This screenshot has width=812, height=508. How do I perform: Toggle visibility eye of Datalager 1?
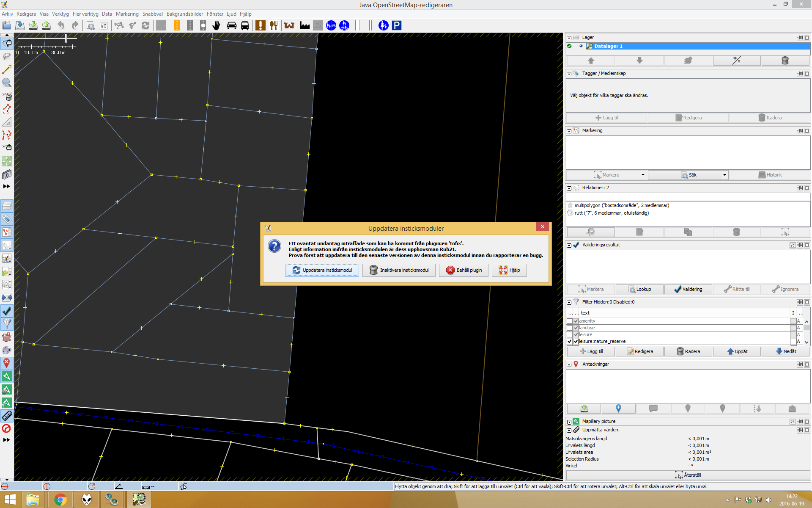pos(581,46)
